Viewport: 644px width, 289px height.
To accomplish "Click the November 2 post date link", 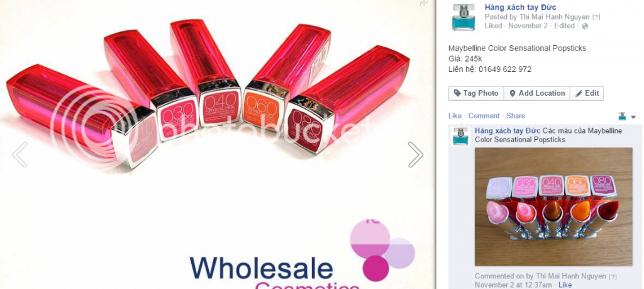I will pos(528,25).
